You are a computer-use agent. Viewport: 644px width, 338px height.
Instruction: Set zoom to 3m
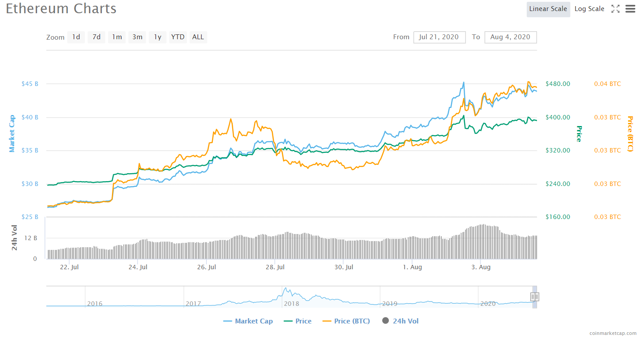138,37
